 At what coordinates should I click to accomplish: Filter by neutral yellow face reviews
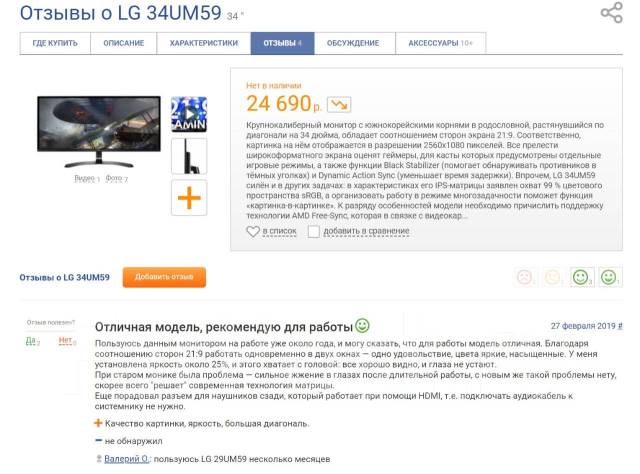(553, 277)
